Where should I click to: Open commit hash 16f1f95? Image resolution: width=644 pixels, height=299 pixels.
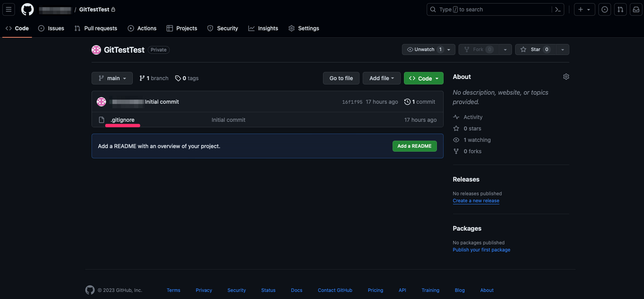pos(352,102)
